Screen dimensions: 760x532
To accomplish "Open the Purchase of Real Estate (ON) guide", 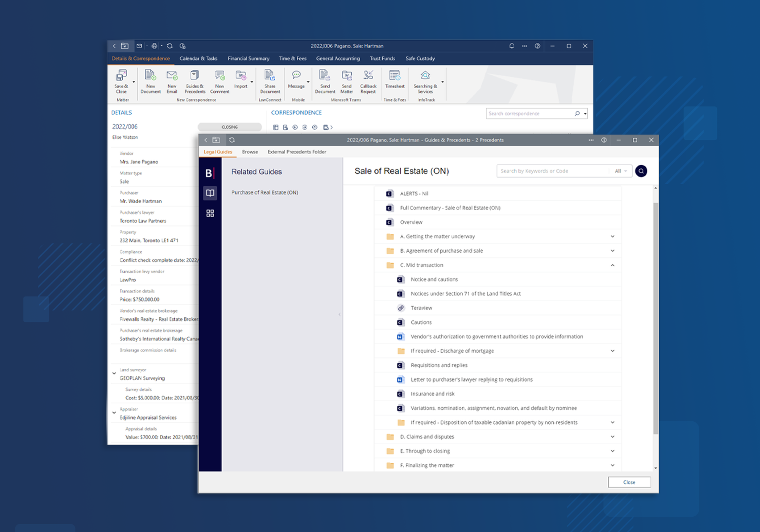I will 265,192.
